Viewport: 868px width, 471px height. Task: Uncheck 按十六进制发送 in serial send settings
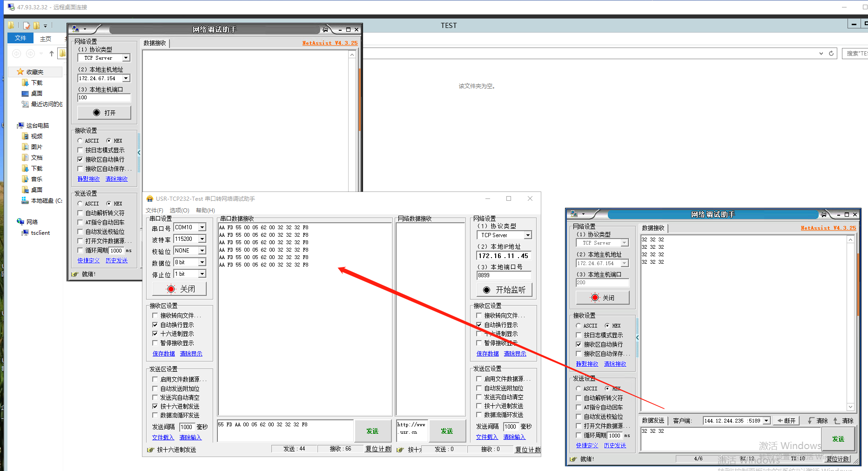(x=155, y=406)
